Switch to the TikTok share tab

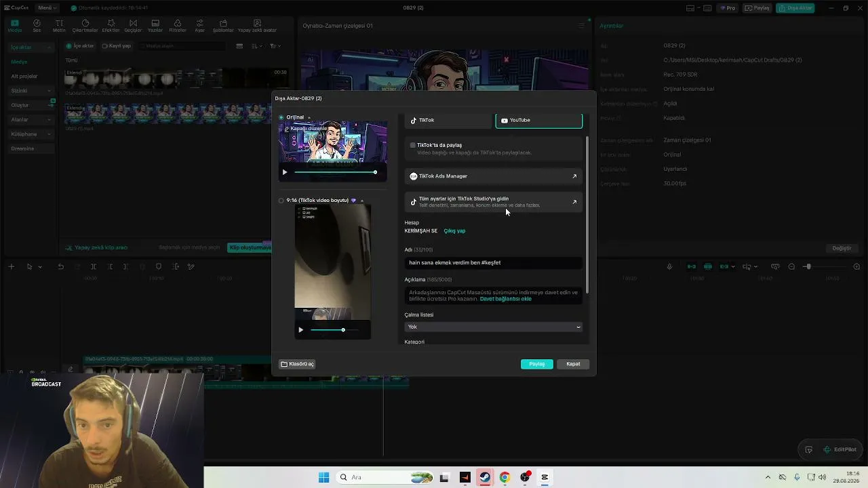pyautogui.click(x=448, y=120)
